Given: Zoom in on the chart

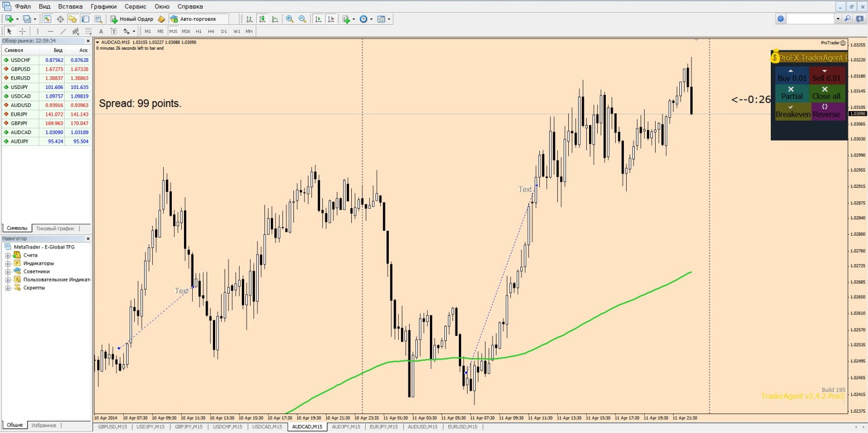Looking at the screenshot, I should coord(290,19).
